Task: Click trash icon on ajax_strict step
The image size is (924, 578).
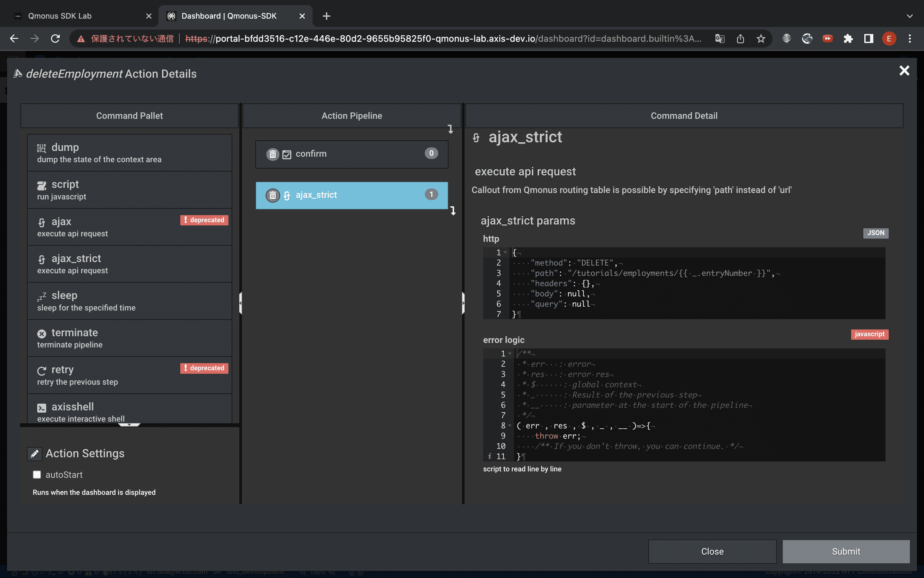Action: [x=273, y=195]
